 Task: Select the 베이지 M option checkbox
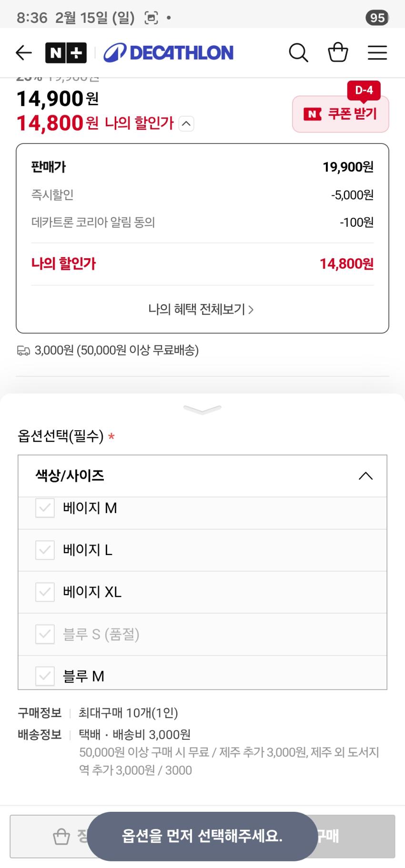click(45, 508)
